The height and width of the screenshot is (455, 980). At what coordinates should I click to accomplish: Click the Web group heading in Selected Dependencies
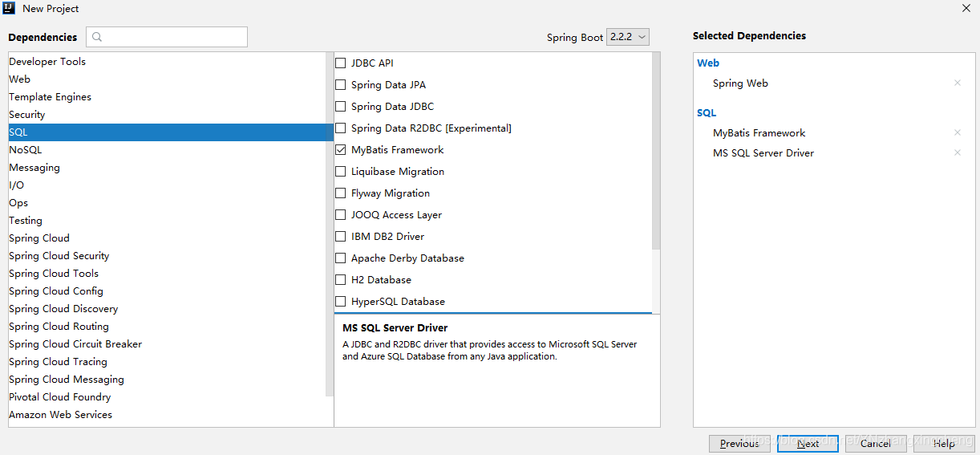(x=708, y=63)
